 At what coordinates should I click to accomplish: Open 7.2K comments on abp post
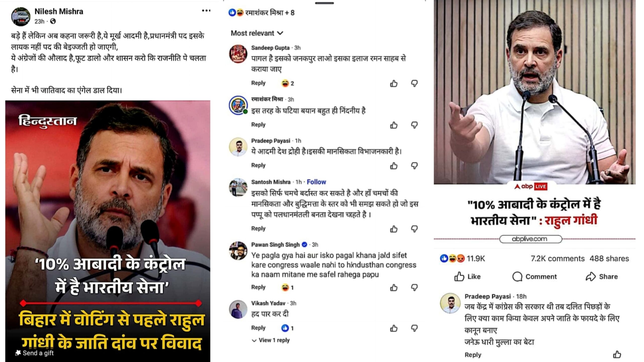click(x=557, y=258)
